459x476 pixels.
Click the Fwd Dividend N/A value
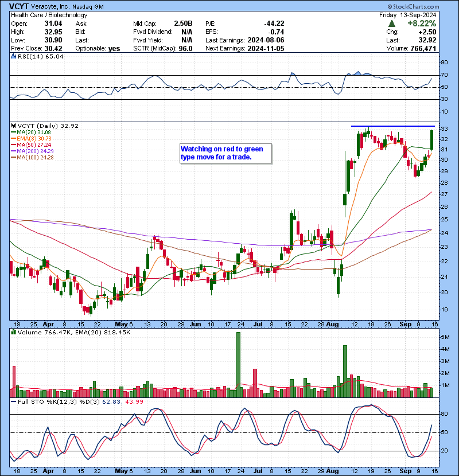187,32
